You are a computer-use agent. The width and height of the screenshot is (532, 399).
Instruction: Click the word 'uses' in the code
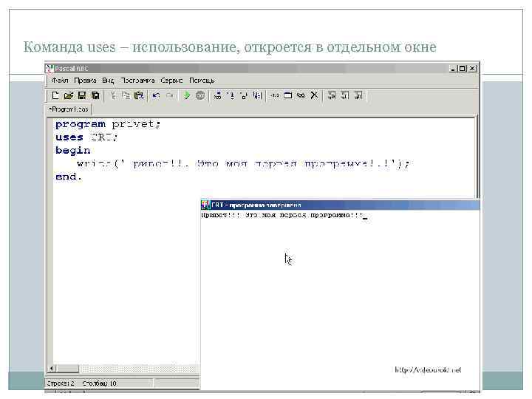(x=69, y=137)
